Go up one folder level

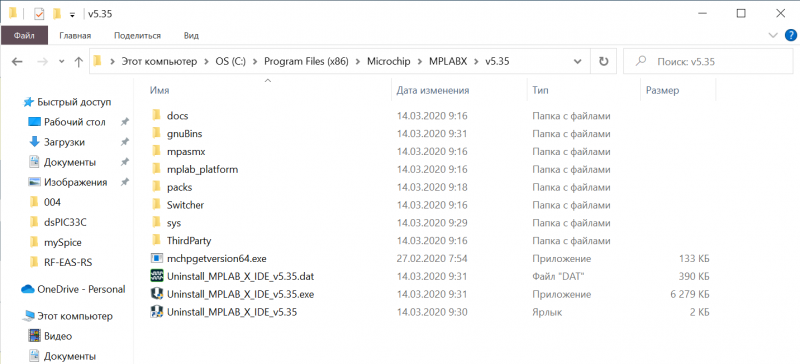click(x=78, y=62)
